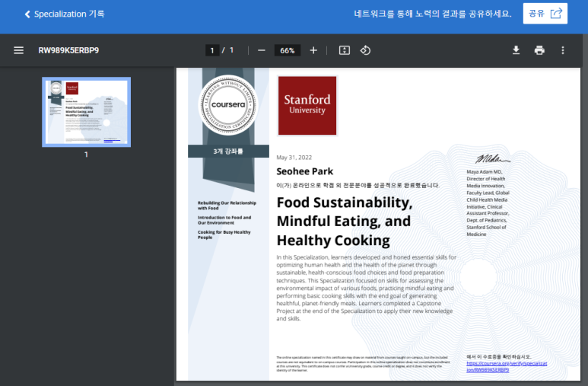Toggle the PDF sidebar hamburger menu
588x386 pixels.
[x=18, y=50]
